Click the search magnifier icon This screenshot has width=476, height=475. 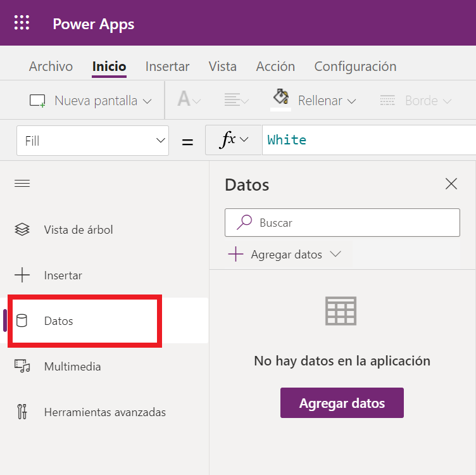click(244, 222)
